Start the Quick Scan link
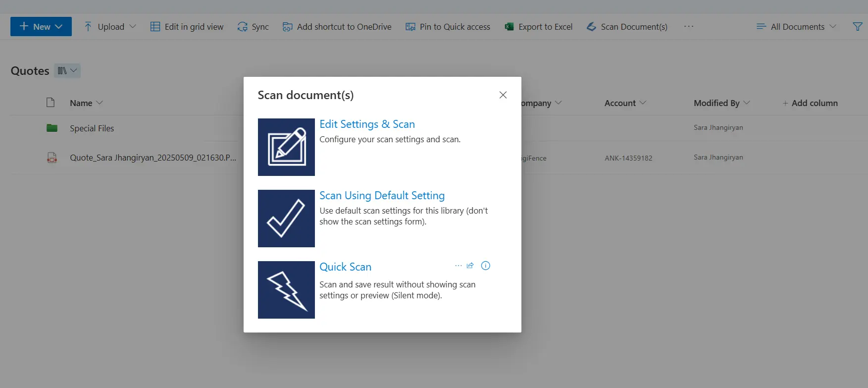The image size is (868, 388). (x=345, y=267)
